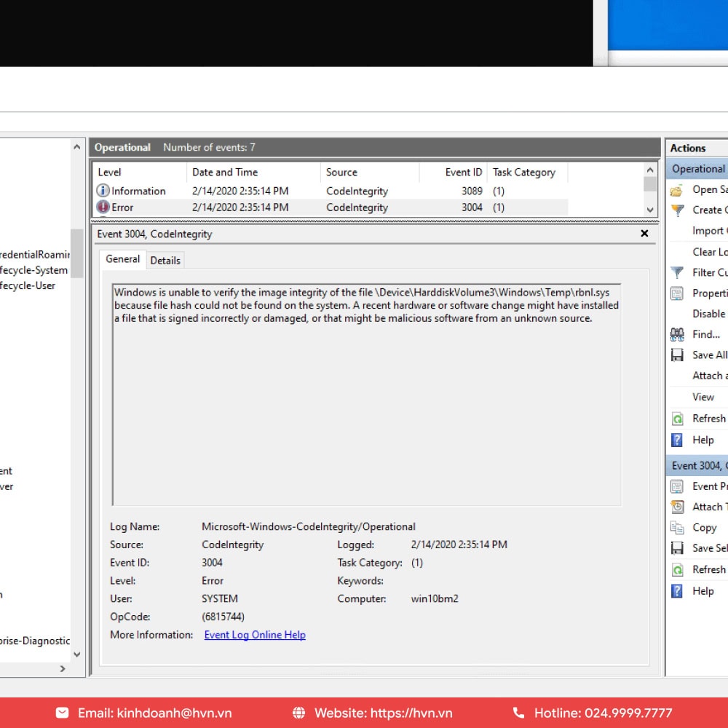Click the CredentialRoaming tree item
Screen dimensions: 728x728
(35, 254)
